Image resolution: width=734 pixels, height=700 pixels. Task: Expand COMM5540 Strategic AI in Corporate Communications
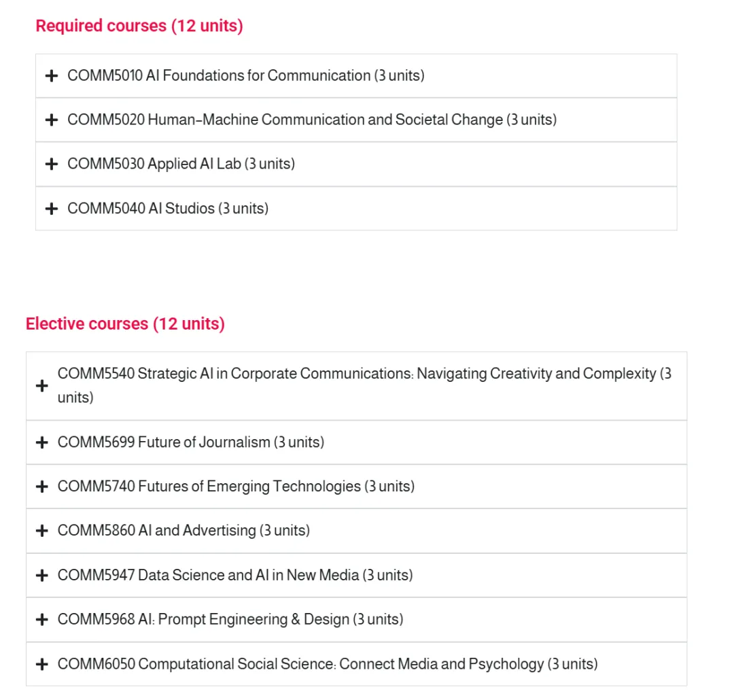[356, 386]
